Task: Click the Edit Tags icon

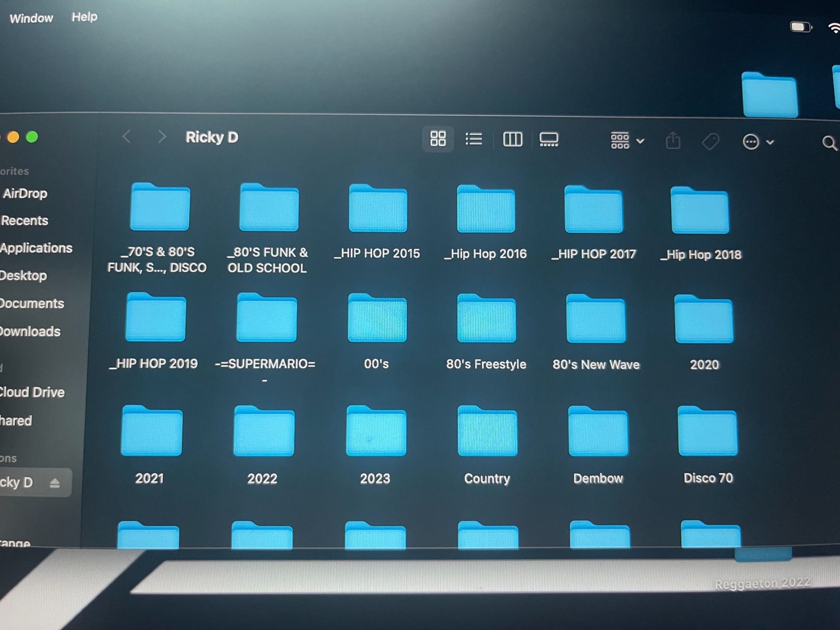Action: coord(710,142)
